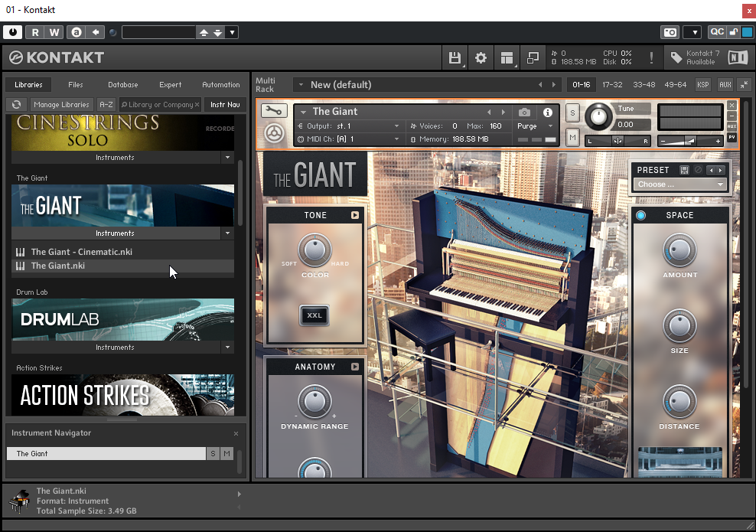Open the Purge menu
Screen dimensions: 756x532
pos(535,126)
